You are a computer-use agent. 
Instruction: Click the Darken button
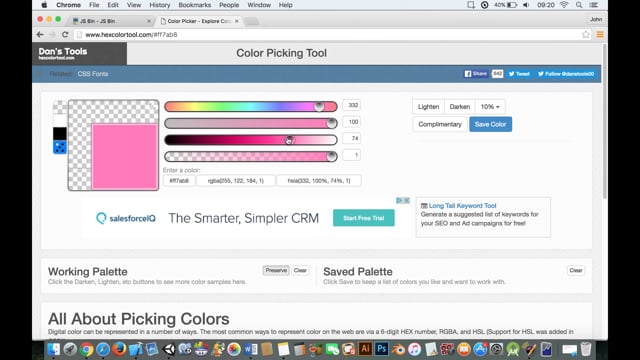pyautogui.click(x=460, y=107)
